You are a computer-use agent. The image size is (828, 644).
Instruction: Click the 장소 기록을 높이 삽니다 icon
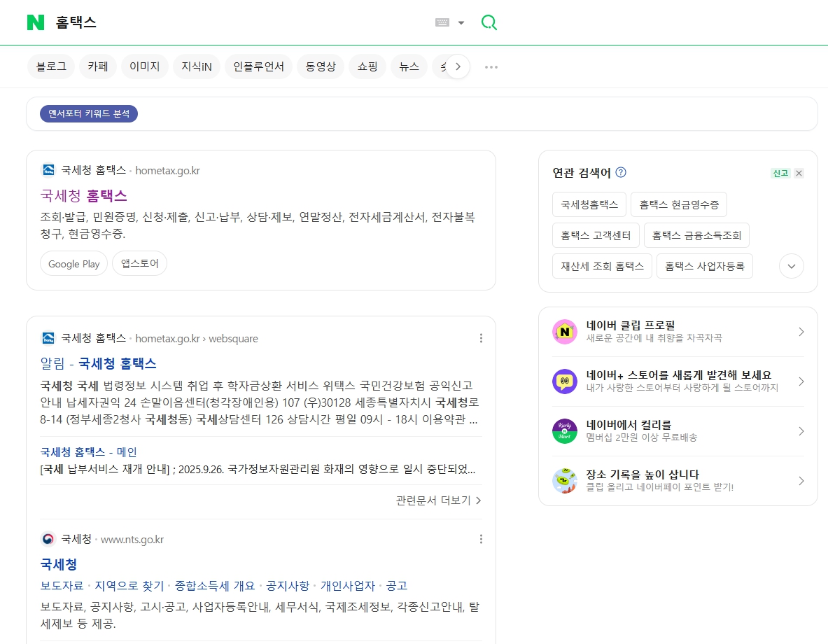point(565,481)
